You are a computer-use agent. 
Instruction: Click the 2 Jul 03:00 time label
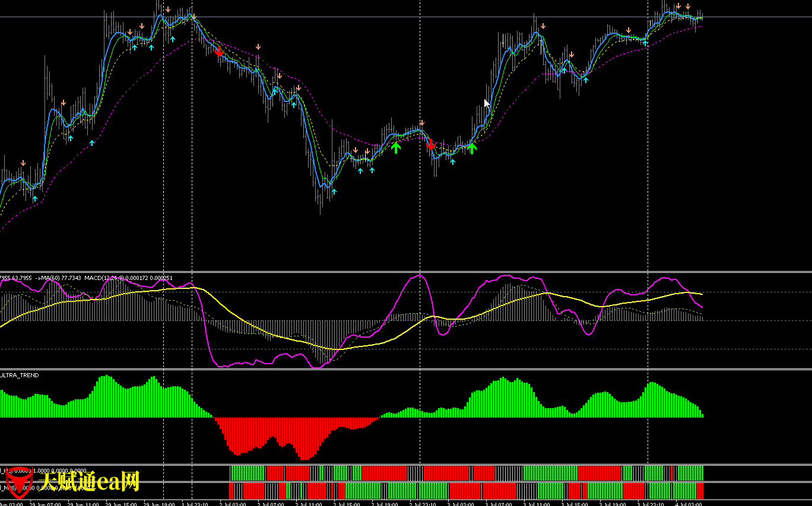(233, 504)
